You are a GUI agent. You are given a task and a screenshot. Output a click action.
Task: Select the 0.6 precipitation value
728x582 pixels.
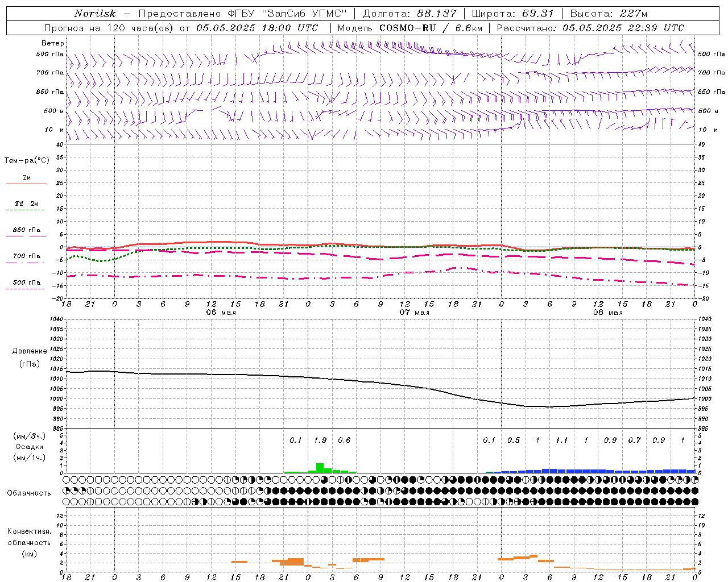pyautogui.click(x=344, y=440)
